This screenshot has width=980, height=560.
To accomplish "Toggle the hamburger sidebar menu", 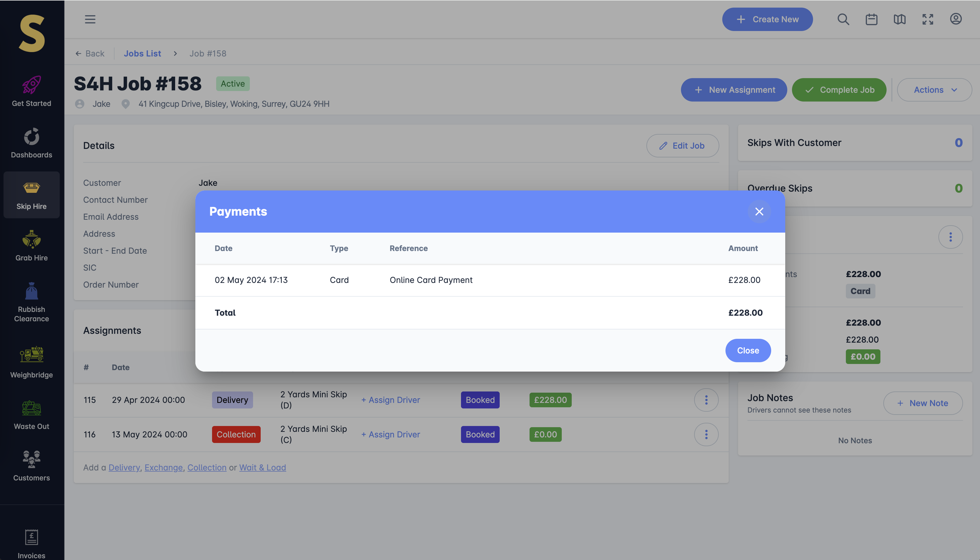I will click(x=90, y=19).
